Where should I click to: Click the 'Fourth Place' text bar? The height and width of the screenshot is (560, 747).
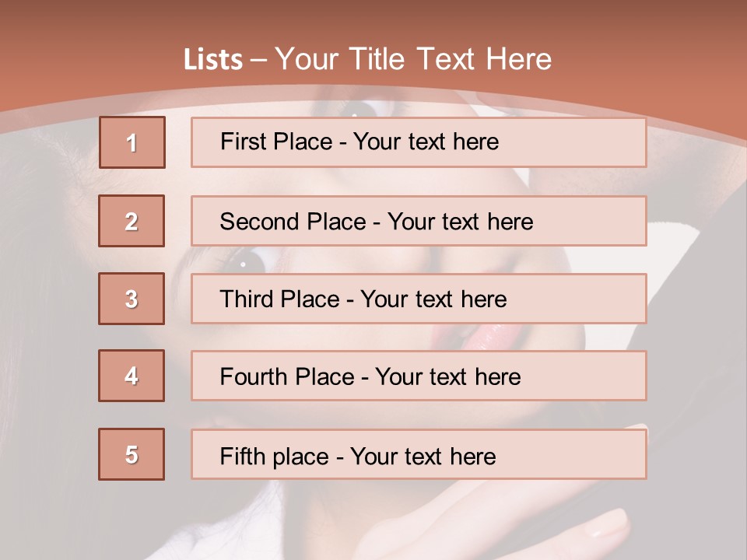click(x=419, y=376)
